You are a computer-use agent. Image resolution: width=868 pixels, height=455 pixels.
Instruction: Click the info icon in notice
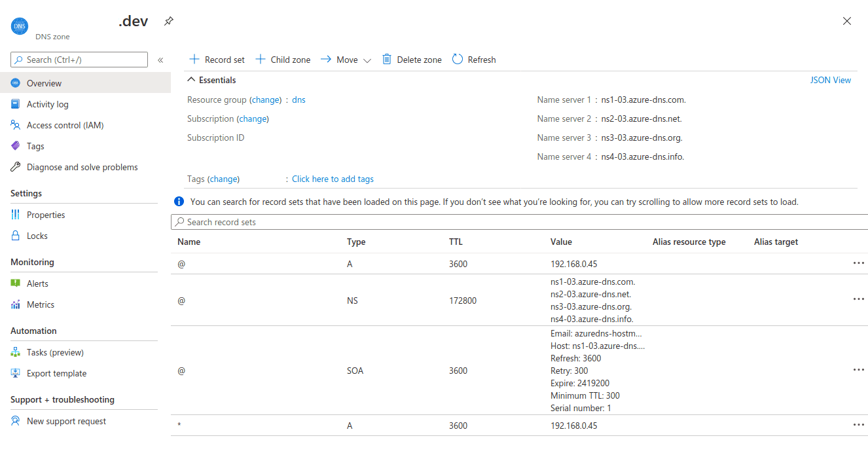(x=179, y=202)
